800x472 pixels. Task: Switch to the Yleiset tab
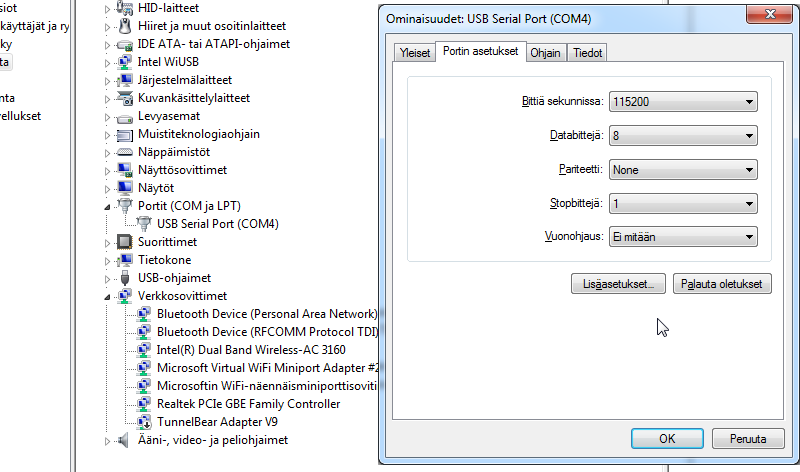[x=413, y=54]
